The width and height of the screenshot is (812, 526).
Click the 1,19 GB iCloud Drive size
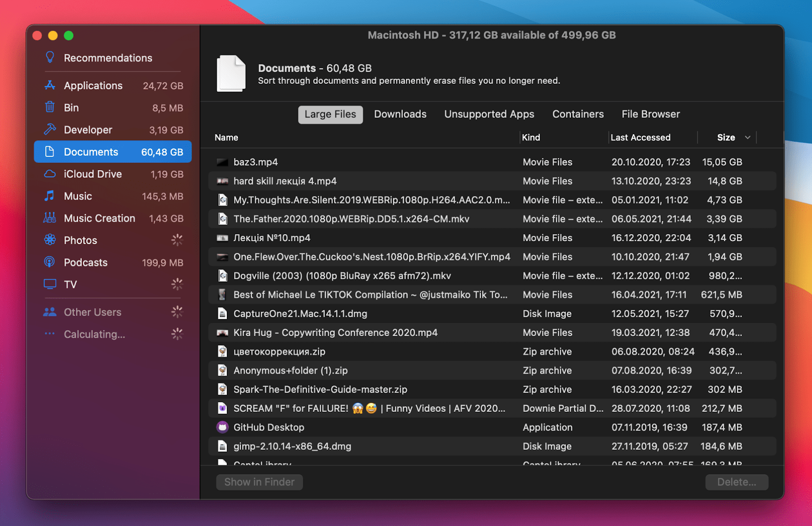click(x=167, y=174)
